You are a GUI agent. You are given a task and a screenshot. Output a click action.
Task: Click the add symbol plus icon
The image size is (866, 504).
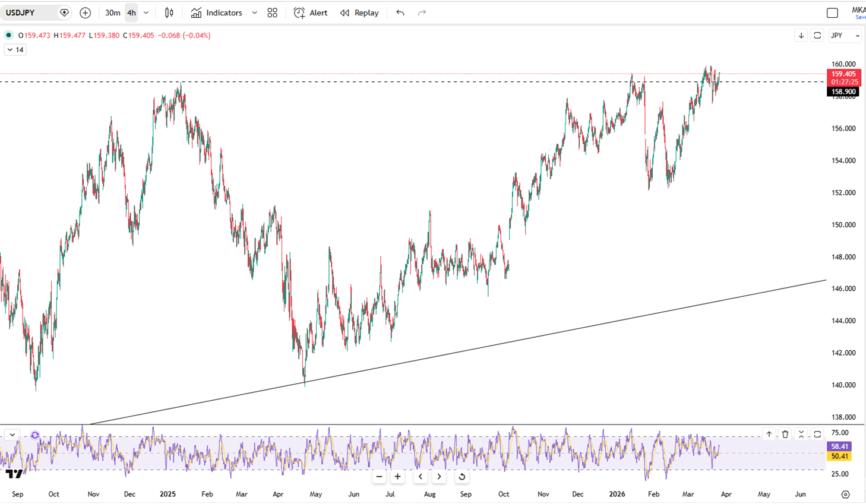point(85,12)
